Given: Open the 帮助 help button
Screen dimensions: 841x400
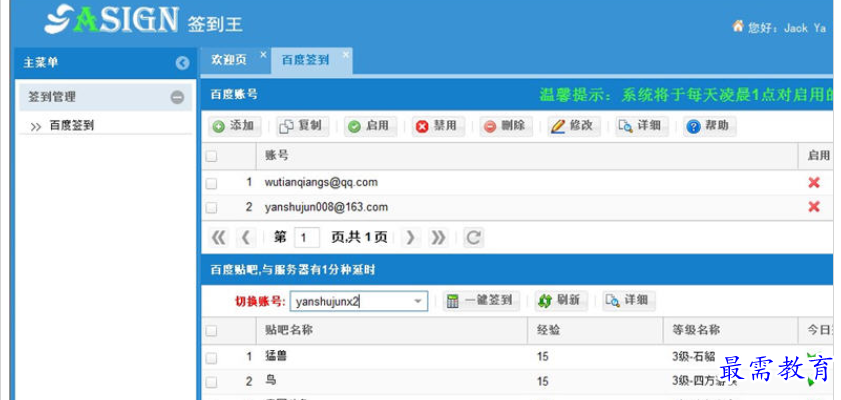Looking at the screenshot, I should click(x=710, y=126).
